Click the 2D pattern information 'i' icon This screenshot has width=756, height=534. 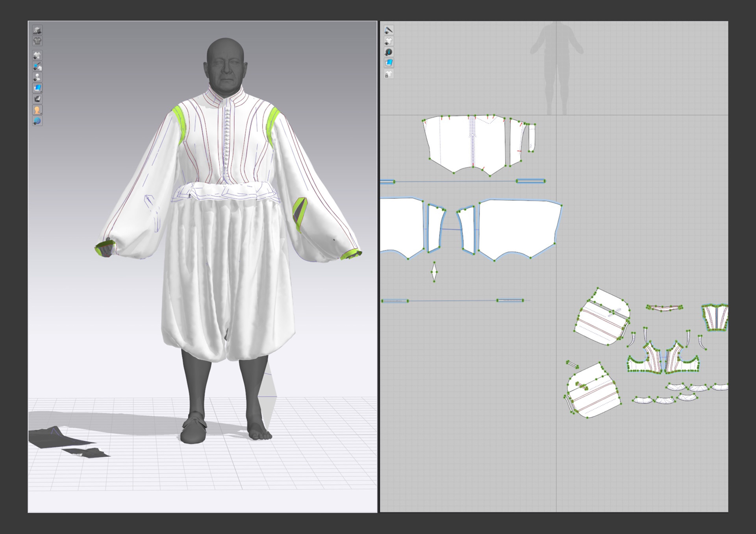coord(389,52)
